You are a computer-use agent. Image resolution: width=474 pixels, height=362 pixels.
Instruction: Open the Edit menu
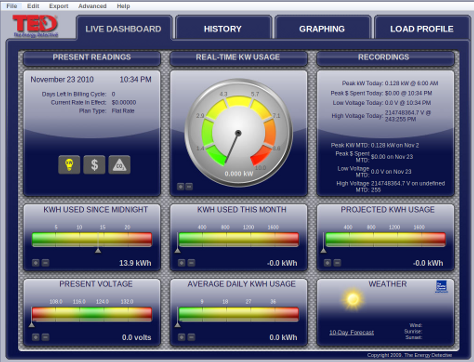pyautogui.click(x=33, y=6)
